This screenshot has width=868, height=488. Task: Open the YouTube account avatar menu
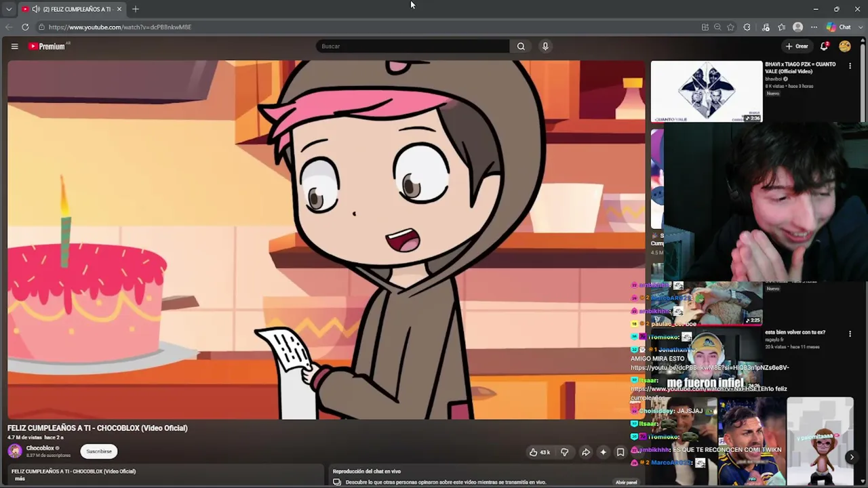click(844, 46)
